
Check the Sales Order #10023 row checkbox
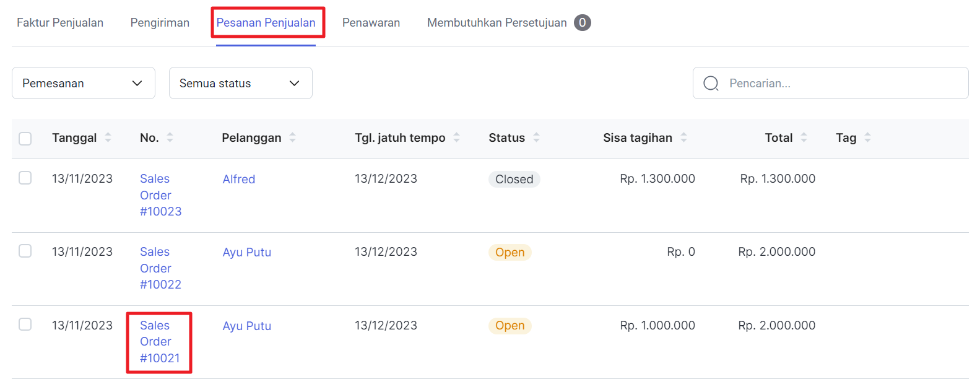pos(25,178)
